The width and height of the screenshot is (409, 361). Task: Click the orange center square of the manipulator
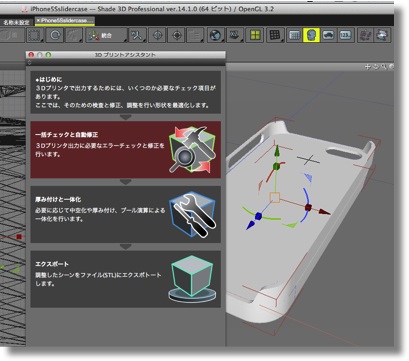(274, 197)
